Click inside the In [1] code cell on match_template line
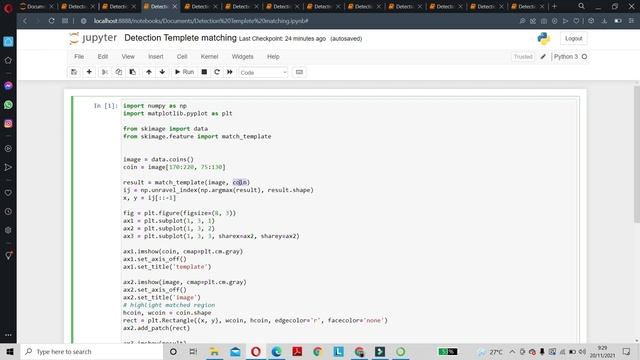This screenshot has height=360, width=640. pos(186,182)
